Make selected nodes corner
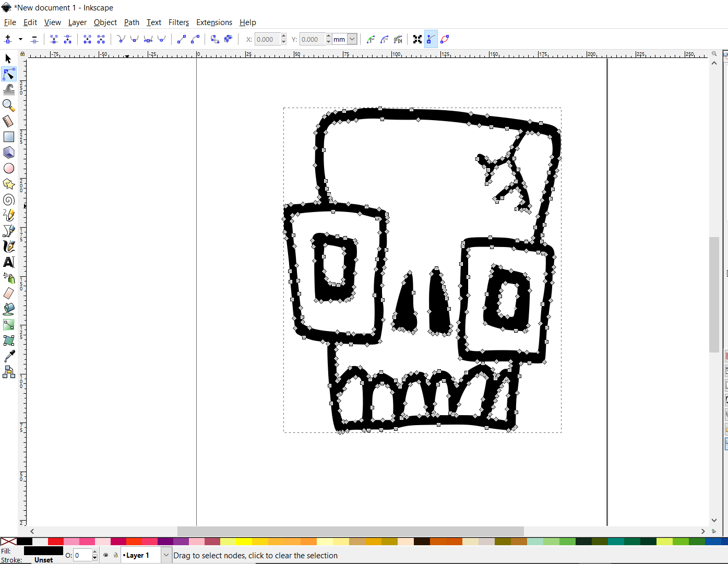Viewport: 728px width, 564px height. pos(121,39)
